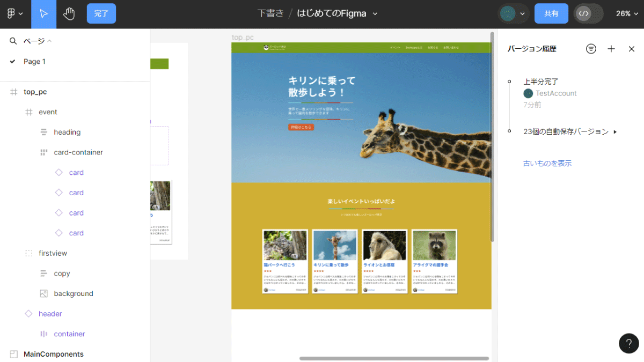The height and width of the screenshot is (362, 644).
Task: Select the background image layer
Action: point(75,293)
